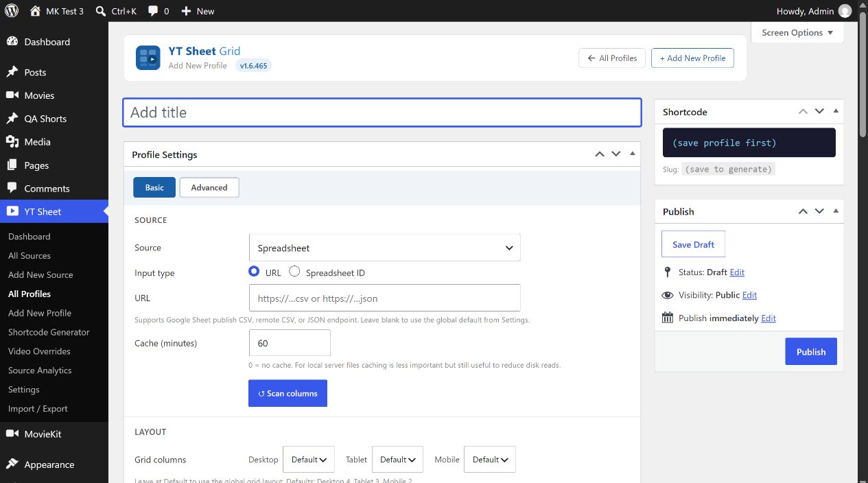Click the Media icon in sidebar
The height and width of the screenshot is (483, 868).
point(12,142)
